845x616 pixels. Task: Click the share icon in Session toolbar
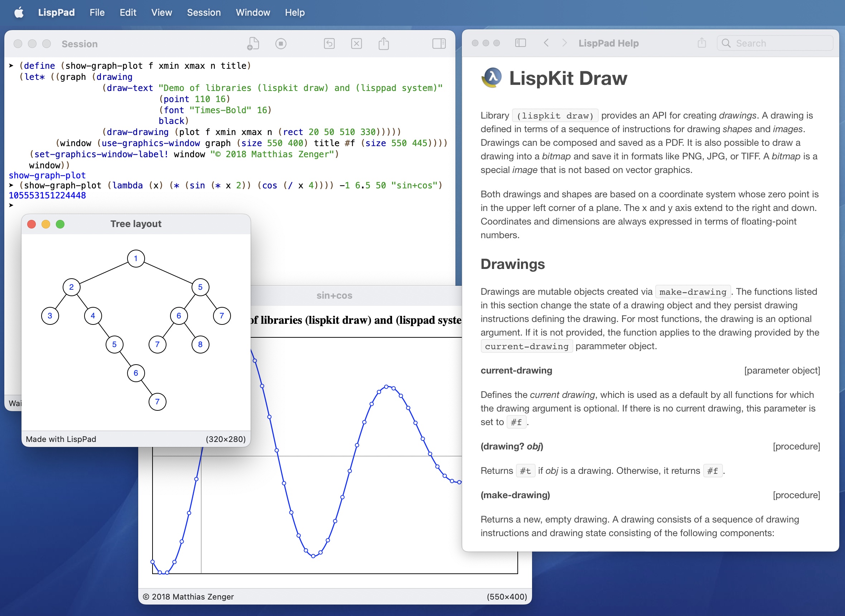(383, 43)
